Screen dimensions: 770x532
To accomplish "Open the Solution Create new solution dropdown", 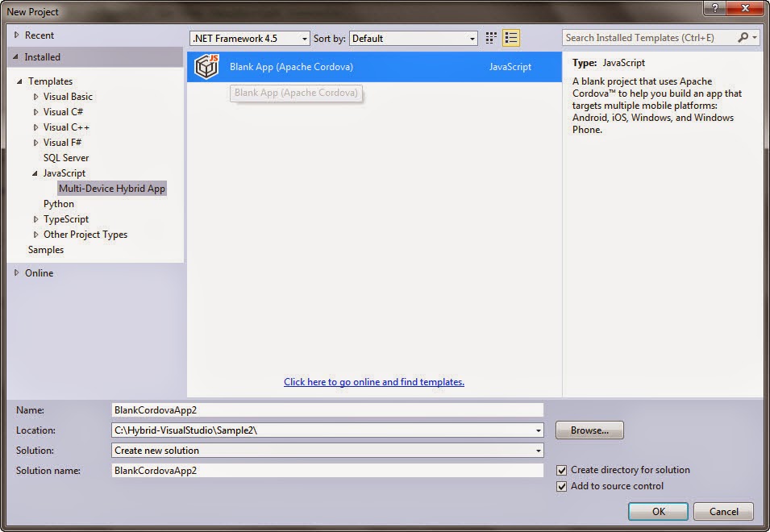I will tap(539, 451).
